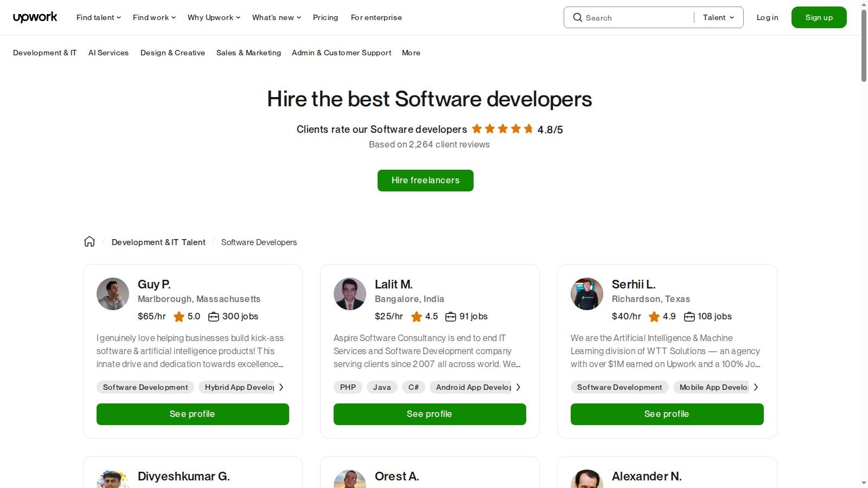Click the briefcase icon on Serhii L's card

point(688,316)
